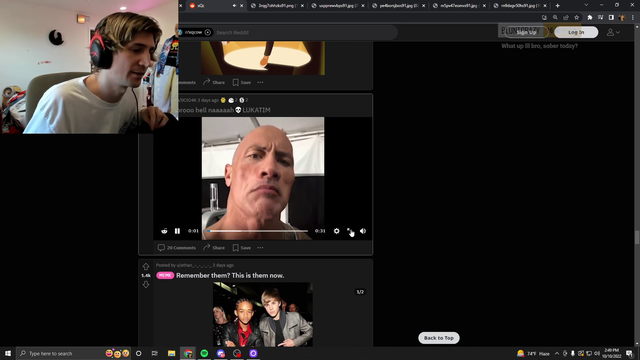Open the 20 Comments link

coord(177,248)
